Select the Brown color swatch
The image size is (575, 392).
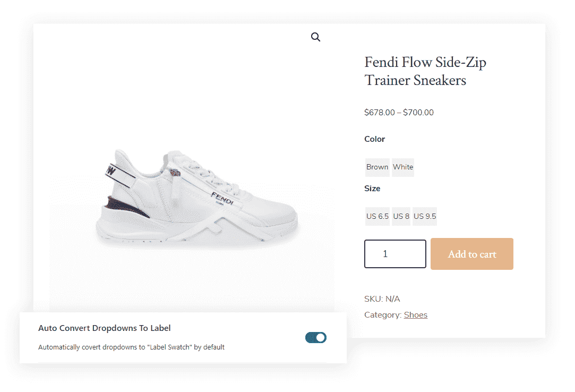coord(377,167)
